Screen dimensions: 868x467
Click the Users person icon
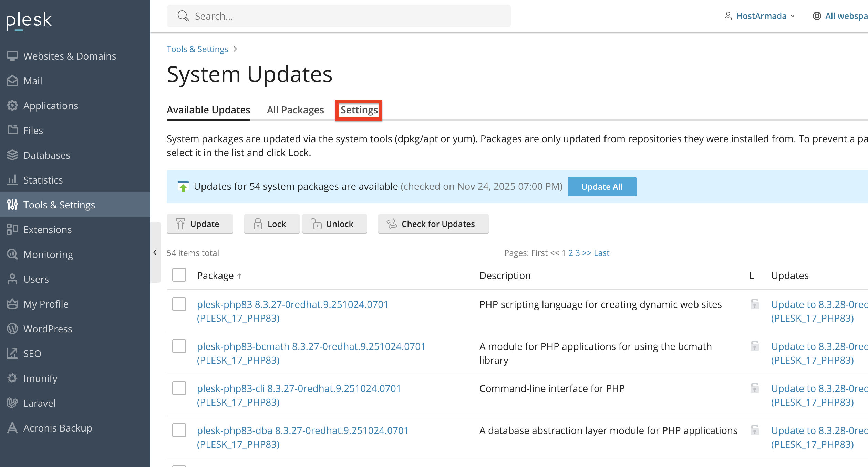12,279
